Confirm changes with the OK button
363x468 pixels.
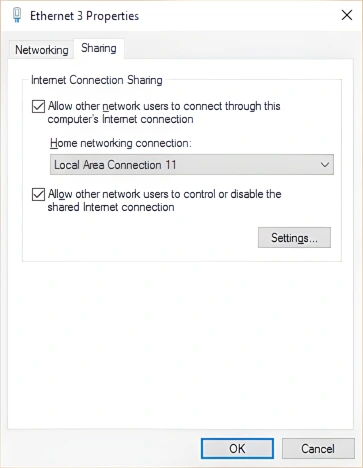pyautogui.click(x=237, y=449)
